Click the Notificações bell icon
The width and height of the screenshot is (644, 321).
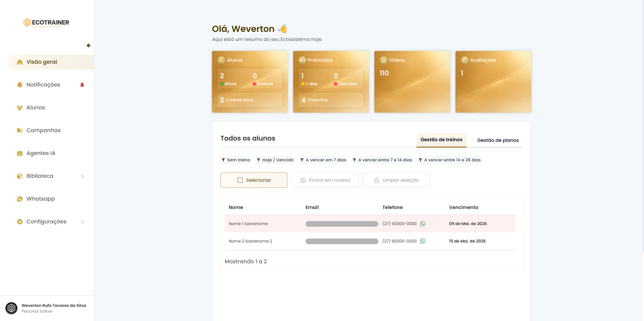tap(20, 85)
